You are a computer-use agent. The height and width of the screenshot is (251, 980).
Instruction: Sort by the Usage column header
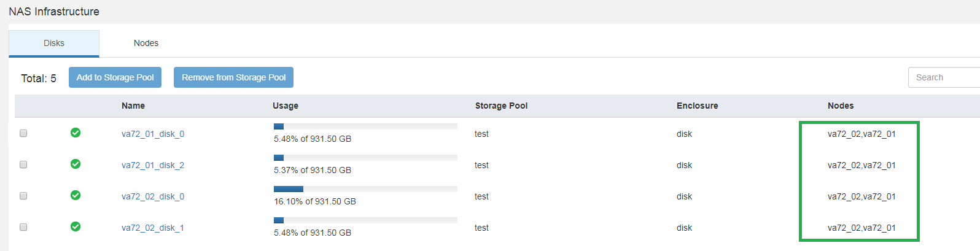click(286, 106)
